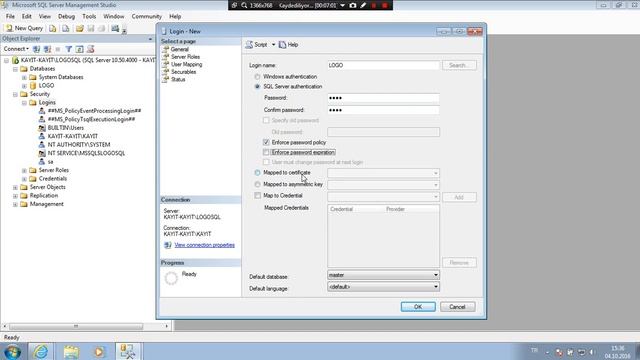Screen dimensions: 640x360
Task: Select the NT AUTHORITY\SYSTEM login
Action: 79,144
